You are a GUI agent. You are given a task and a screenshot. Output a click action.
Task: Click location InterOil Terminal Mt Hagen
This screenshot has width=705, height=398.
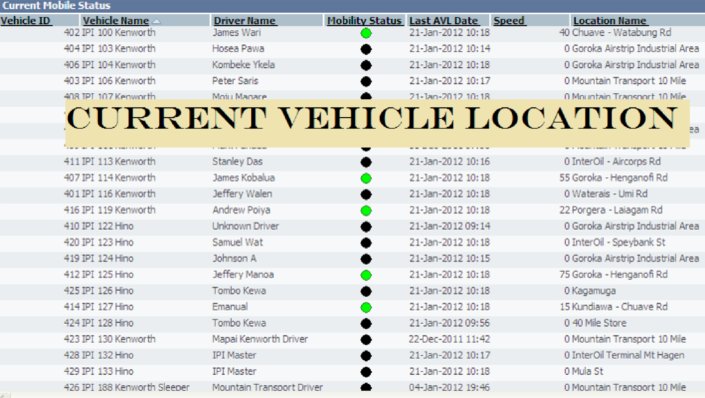click(x=628, y=355)
